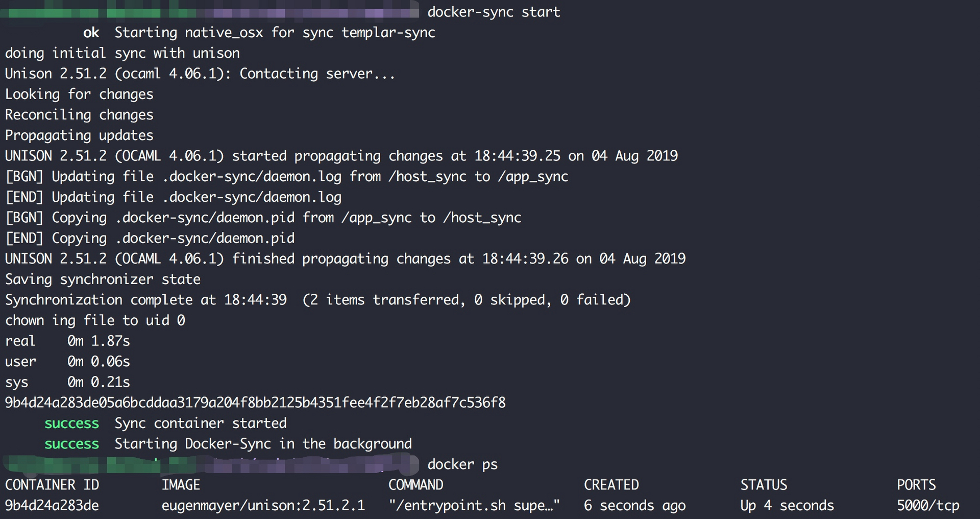Click the STATUS column header
Image resolution: width=980 pixels, height=519 pixels.
tap(764, 485)
